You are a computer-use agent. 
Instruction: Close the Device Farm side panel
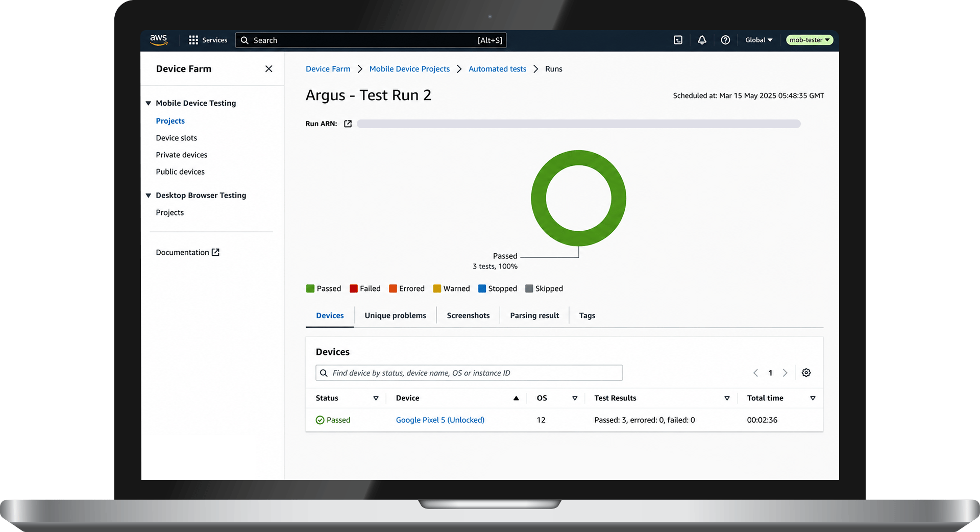pyautogui.click(x=269, y=69)
